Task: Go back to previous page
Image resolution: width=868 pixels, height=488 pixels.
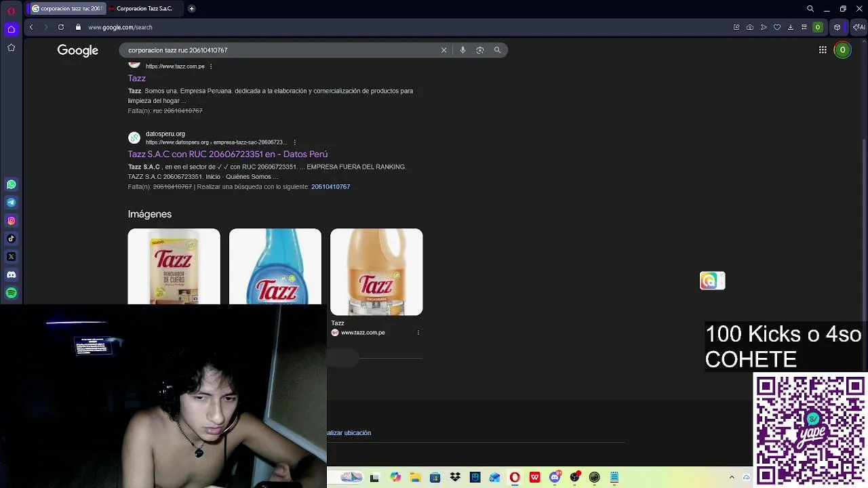Action: click(31, 27)
